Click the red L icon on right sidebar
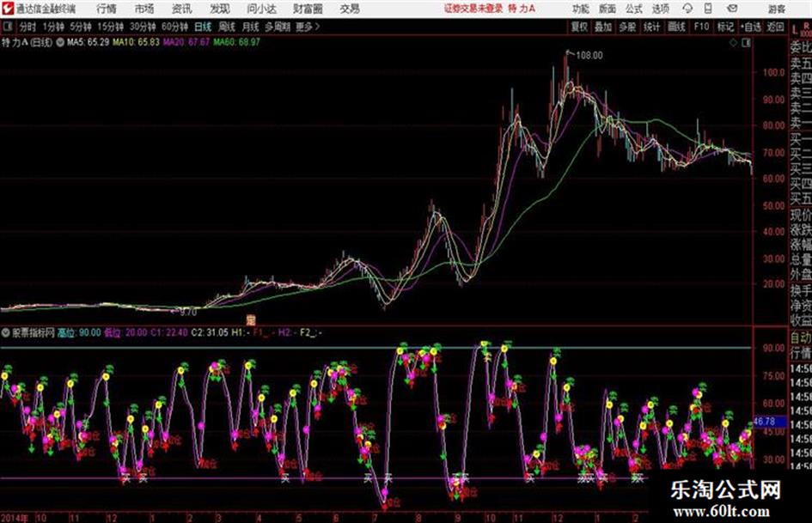The width and height of the screenshot is (812, 523). (795, 29)
